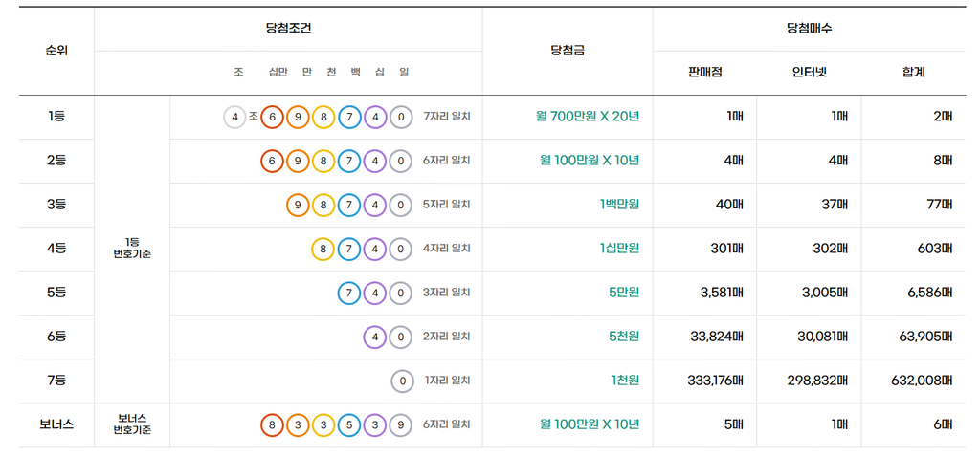
Task: Click the 33,824매 store count
Action: tap(717, 337)
